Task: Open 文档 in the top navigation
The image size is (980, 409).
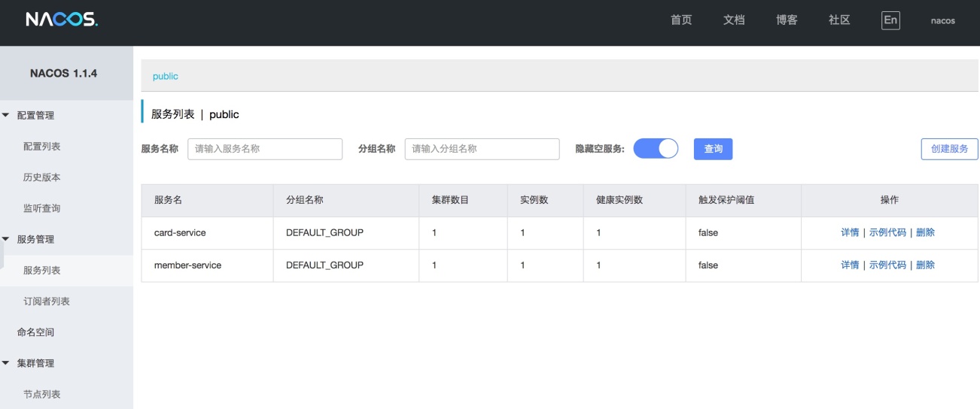Action: 734,20
